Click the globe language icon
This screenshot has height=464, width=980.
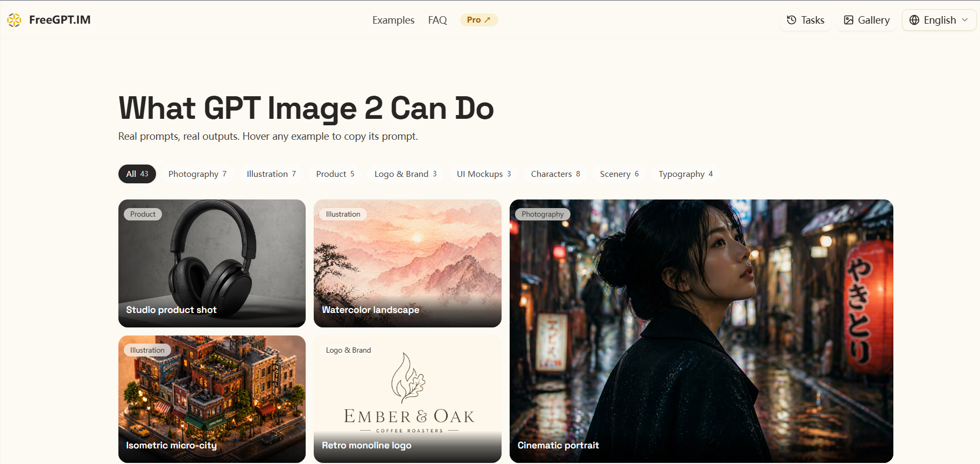click(914, 20)
